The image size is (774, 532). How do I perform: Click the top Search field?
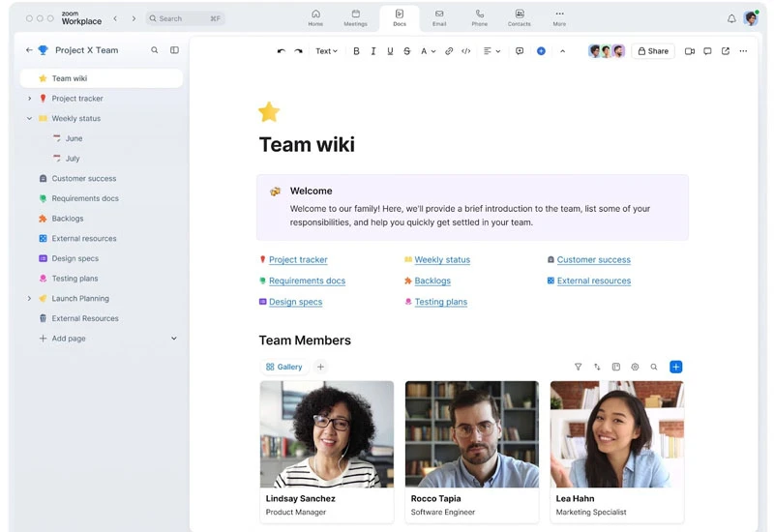185,18
